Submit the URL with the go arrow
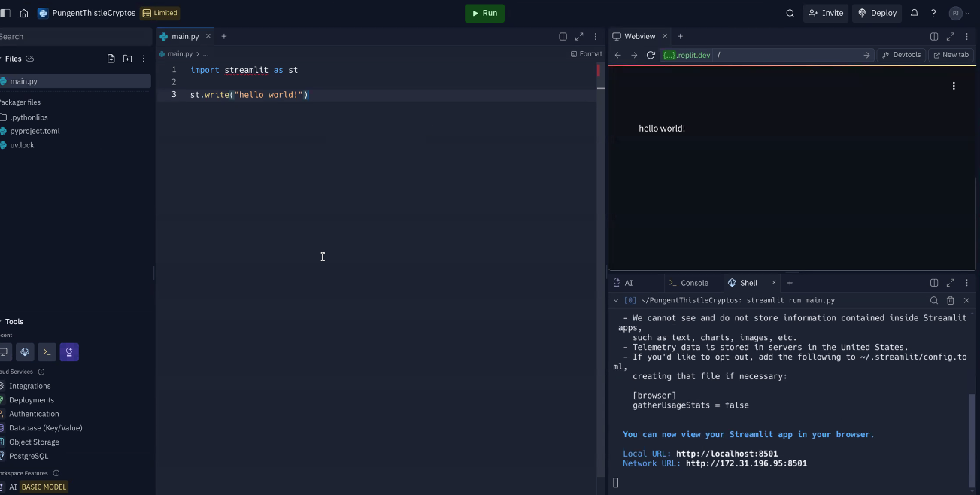This screenshot has height=495, width=980. pos(866,55)
